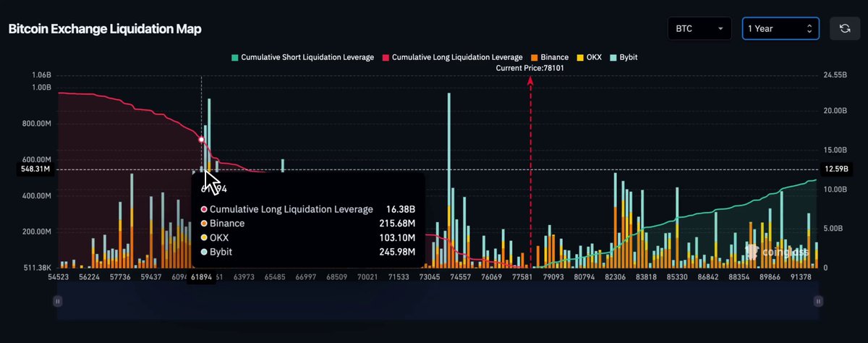Click OKX 103.10M tooltip row
Screen dimensions: 868x343
point(307,237)
